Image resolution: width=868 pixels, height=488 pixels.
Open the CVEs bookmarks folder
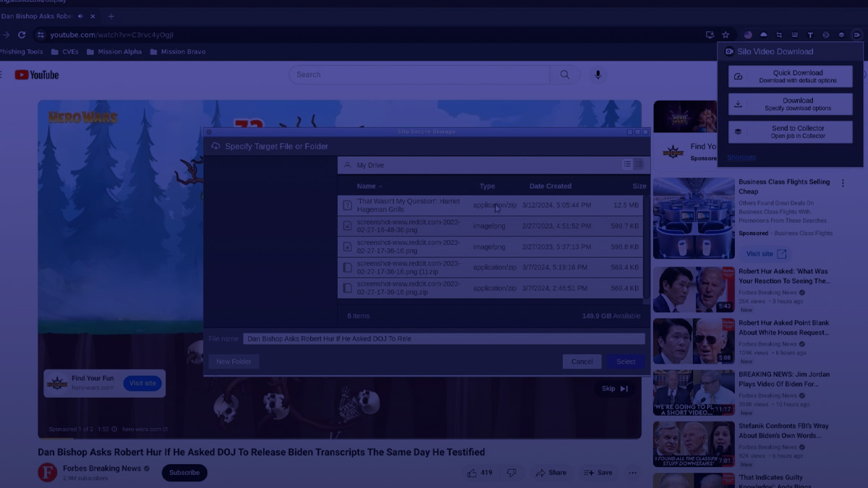(64, 52)
